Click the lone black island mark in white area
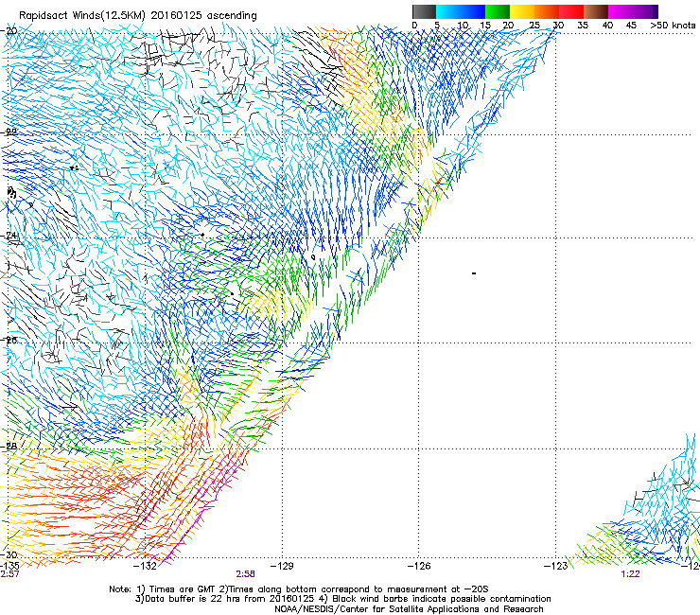The image size is (700, 615). tap(474, 273)
